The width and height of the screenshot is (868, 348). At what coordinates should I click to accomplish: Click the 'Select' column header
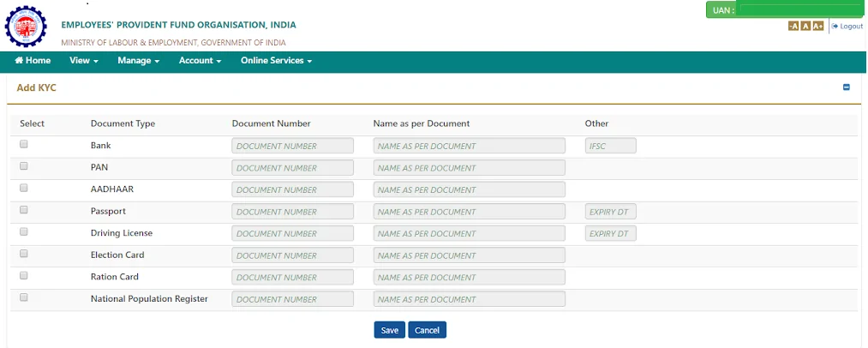(32, 123)
